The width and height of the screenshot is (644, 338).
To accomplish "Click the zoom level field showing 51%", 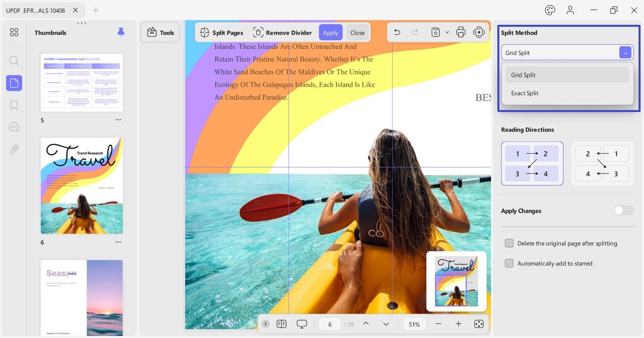I will (x=414, y=324).
